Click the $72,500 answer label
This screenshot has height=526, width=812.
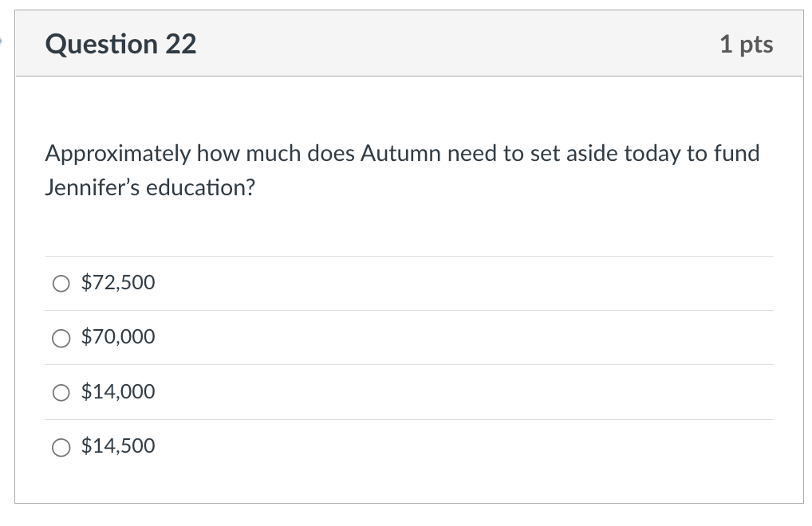click(x=117, y=283)
